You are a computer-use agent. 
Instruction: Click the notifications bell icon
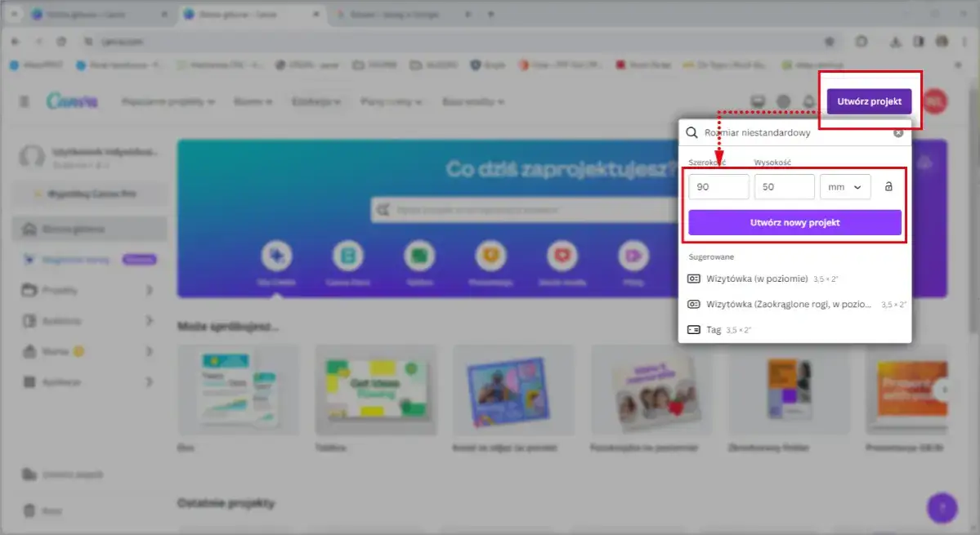pyautogui.click(x=809, y=101)
